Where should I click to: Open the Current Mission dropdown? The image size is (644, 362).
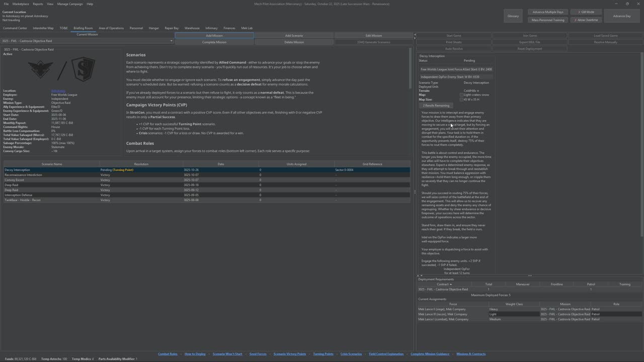tap(88, 41)
